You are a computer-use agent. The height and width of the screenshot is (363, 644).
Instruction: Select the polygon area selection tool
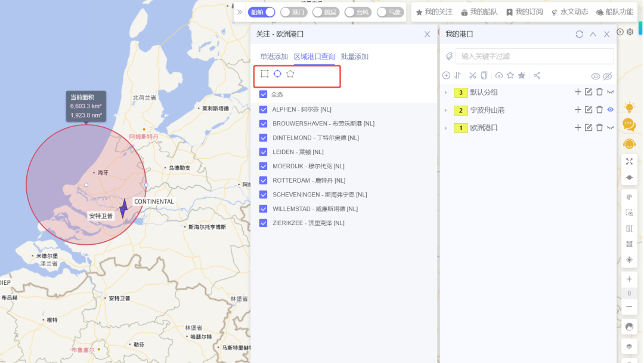pyautogui.click(x=290, y=74)
